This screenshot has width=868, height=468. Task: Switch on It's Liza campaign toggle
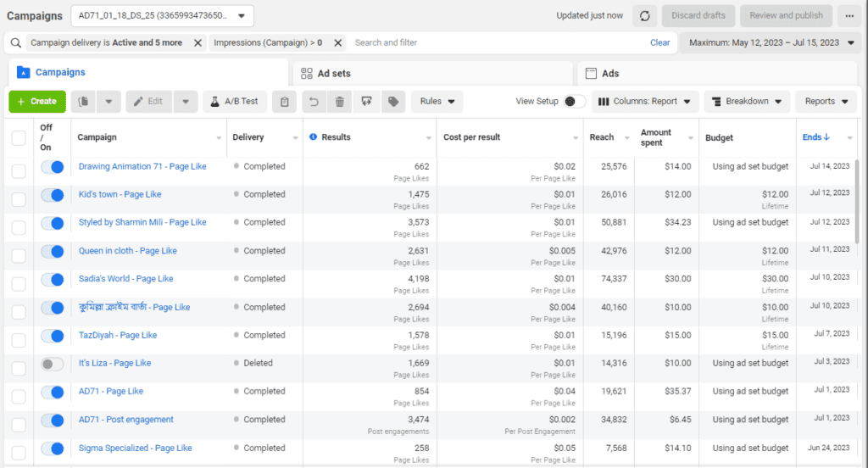53,364
